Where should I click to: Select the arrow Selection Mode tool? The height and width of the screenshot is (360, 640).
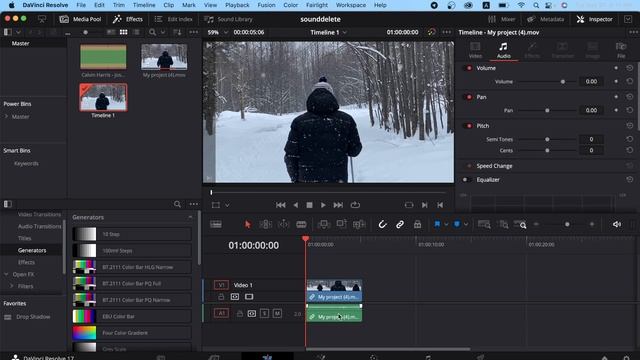pyautogui.click(x=247, y=224)
